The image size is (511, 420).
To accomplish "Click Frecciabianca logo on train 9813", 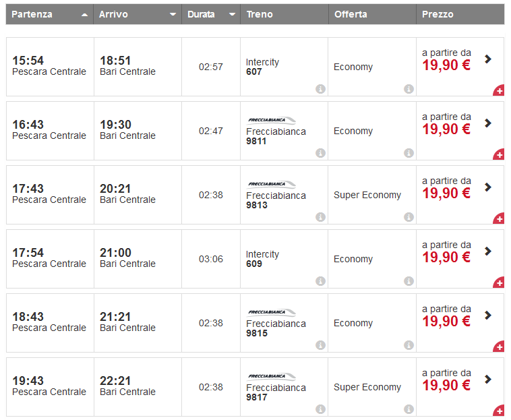I will pos(271,184).
